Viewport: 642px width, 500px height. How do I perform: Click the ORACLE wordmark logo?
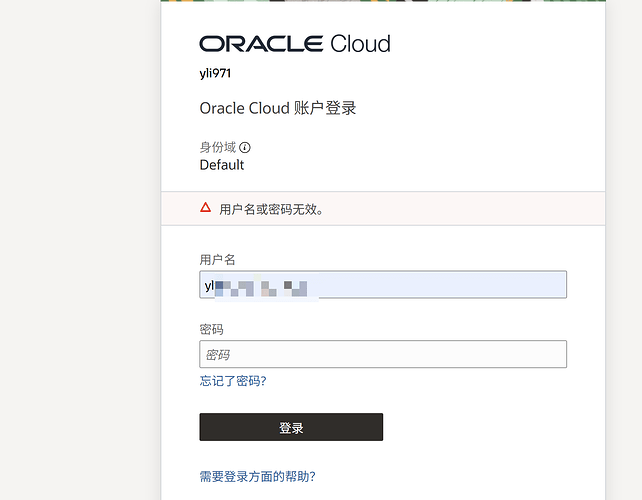[x=261, y=44]
